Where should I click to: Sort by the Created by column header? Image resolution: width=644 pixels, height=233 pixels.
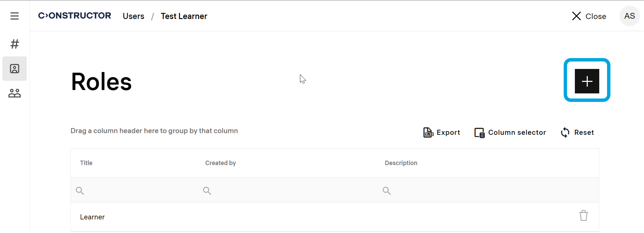(x=221, y=163)
